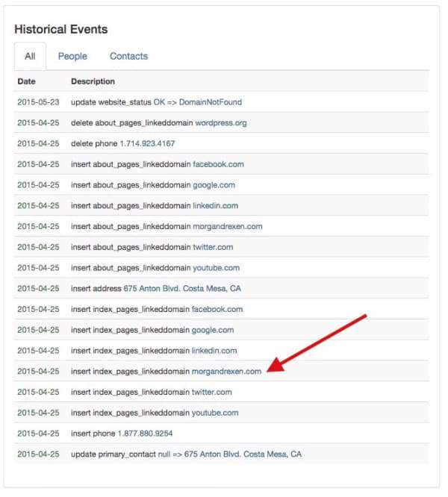Click the 'OK' status value text

point(159,102)
